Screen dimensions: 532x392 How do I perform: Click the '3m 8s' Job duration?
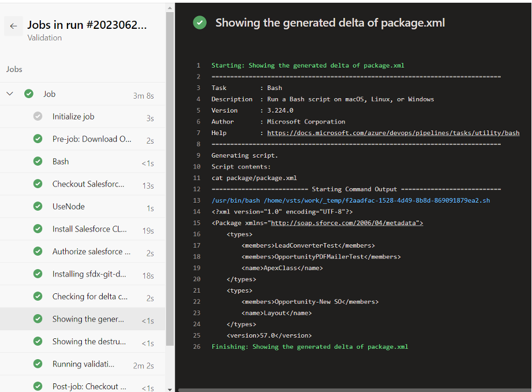pos(144,96)
